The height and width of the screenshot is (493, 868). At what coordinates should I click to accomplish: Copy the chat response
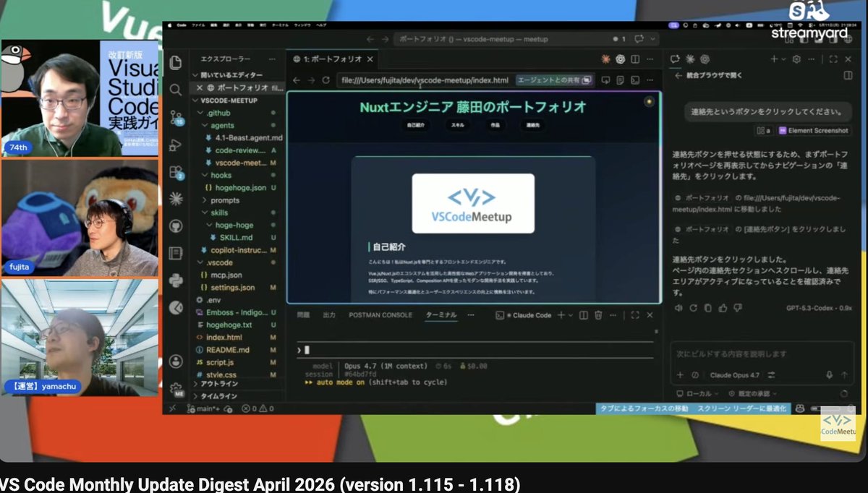(x=708, y=308)
